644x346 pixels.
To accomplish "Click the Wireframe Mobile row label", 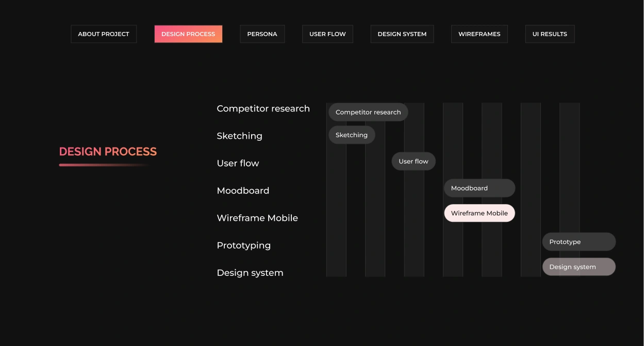I will (x=257, y=218).
